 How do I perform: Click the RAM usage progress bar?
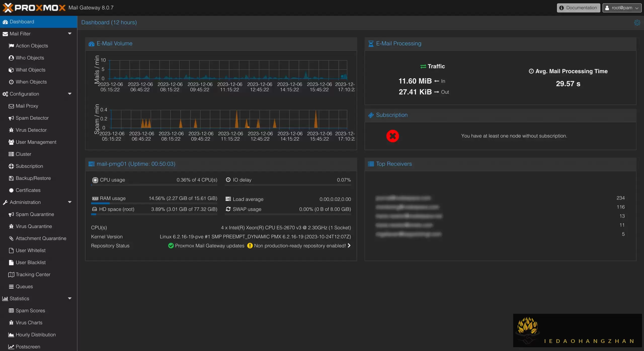coord(154,203)
